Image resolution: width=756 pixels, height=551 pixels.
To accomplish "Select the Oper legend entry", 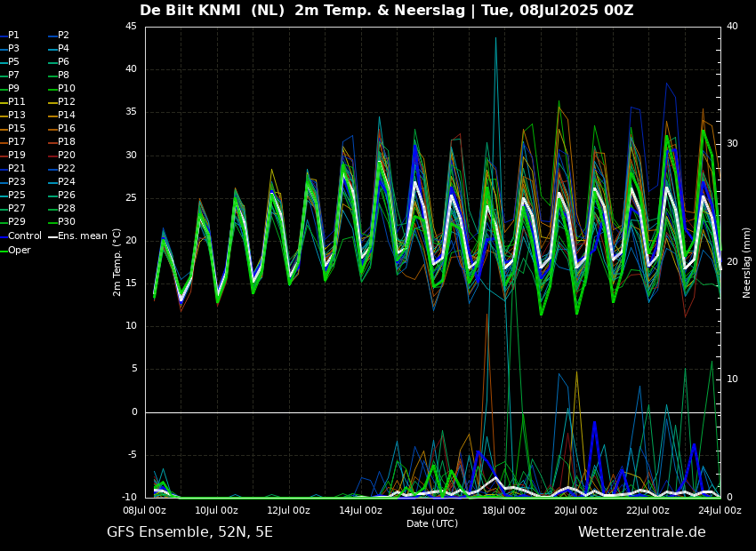I will (x=20, y=251).
